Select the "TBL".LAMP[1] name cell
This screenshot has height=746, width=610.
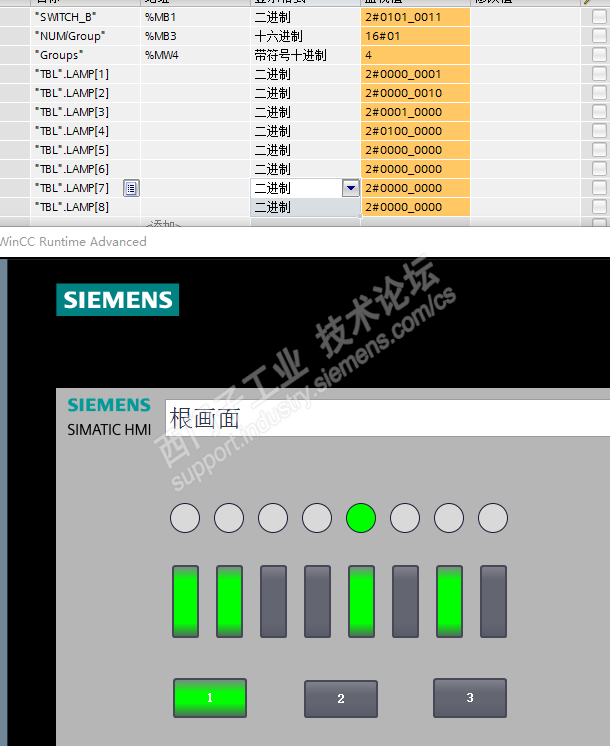point(85,74)
